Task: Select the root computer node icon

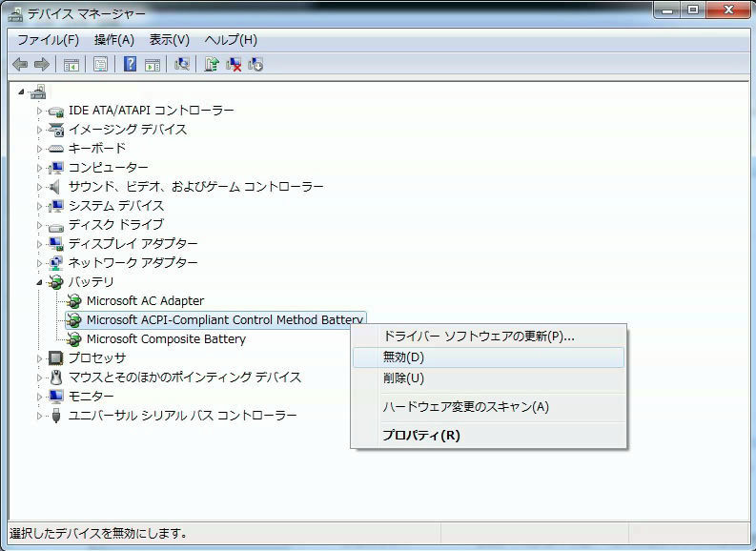Action: [37, 92]
